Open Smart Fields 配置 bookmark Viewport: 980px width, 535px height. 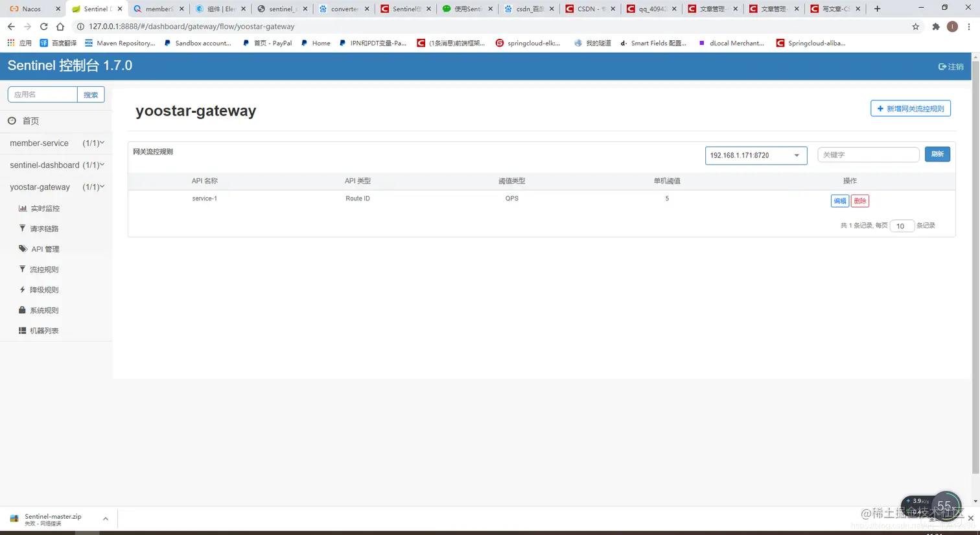pos(653,43)
